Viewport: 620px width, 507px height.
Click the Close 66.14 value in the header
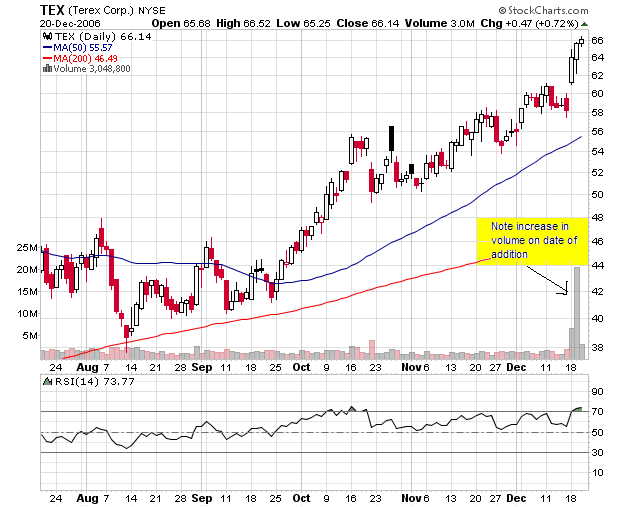(368, 23)
